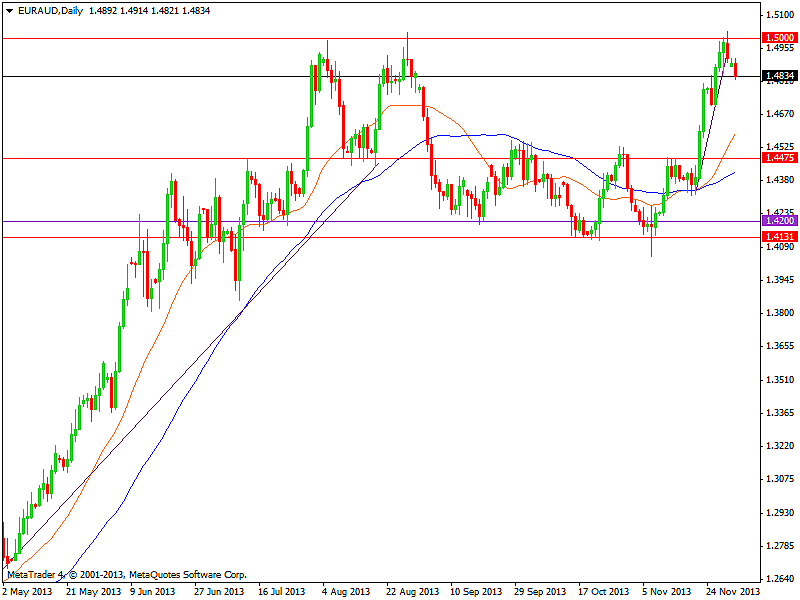Select the red 1.5000 price level label
800x600 pixels.
point(779,37)
